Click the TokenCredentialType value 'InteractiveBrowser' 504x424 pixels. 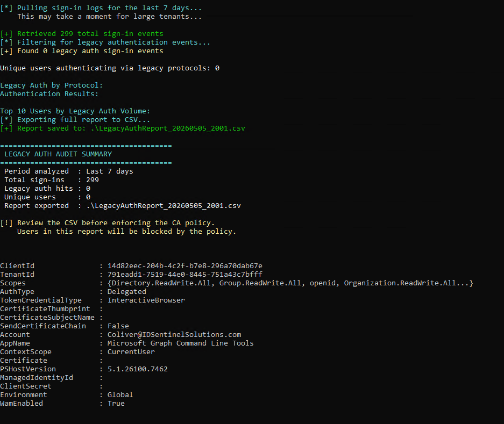coord(146,300)
